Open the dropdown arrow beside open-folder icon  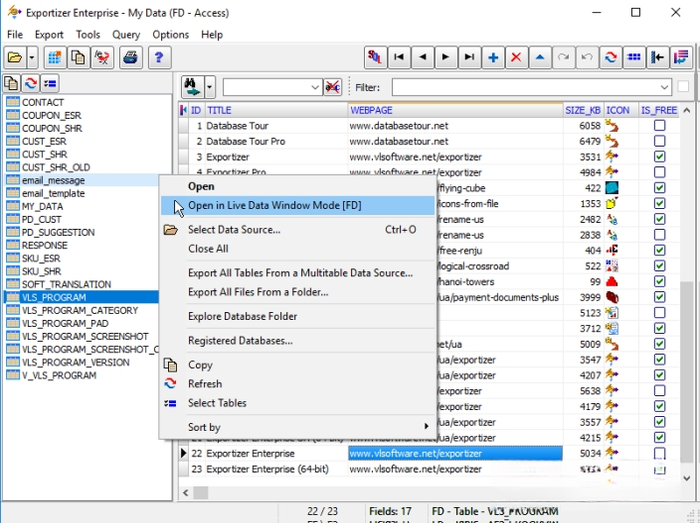coord(32,58)
